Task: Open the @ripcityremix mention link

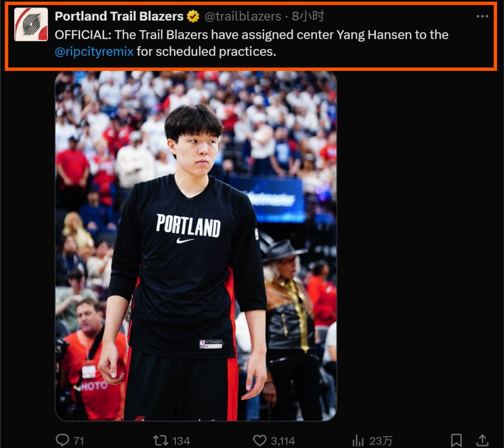Action: click(x=94, y=52)
